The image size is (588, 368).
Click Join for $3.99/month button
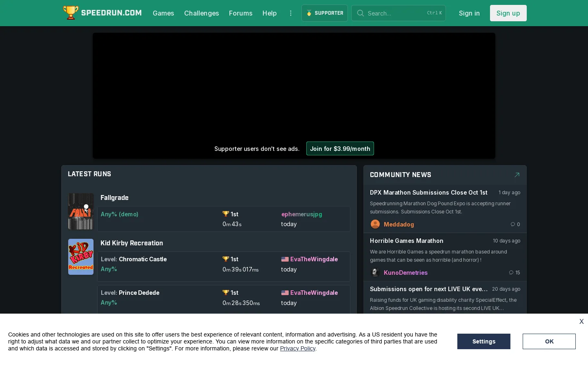(x=340, y=148)
